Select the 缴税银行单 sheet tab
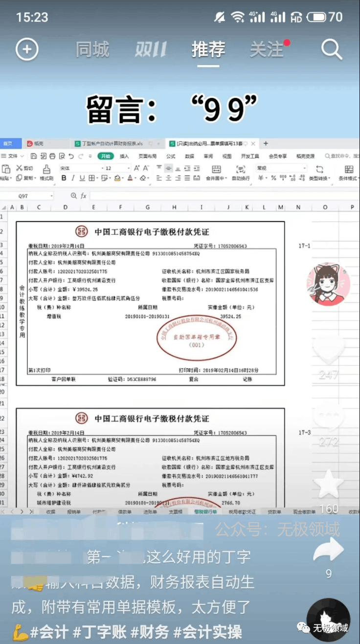 point(205,511)
